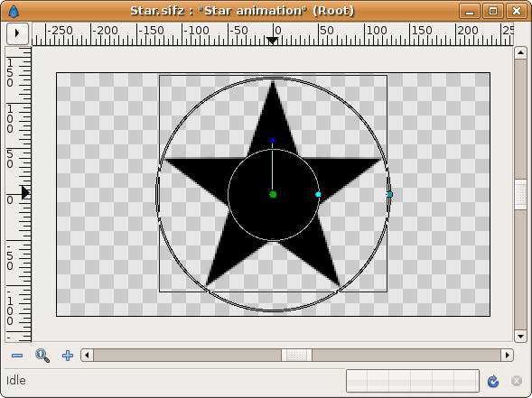Click the horizontal scrollbar right arrow

point(507,356)
